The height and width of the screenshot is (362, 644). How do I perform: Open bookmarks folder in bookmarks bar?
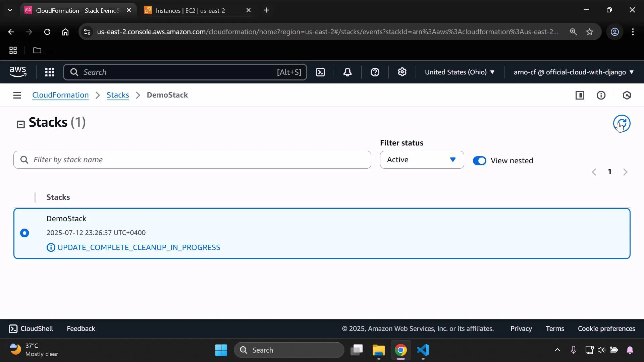tap(44, 51)
